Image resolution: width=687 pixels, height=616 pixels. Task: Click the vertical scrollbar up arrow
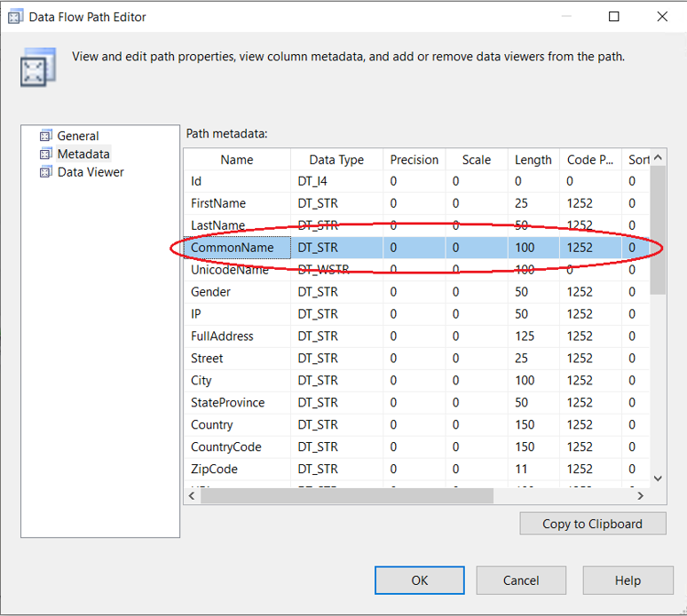(658, 159)
